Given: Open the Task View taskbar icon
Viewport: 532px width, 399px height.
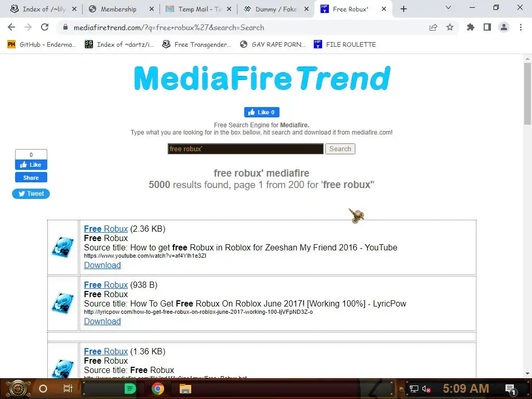Looking at the screenshot, I should pyautogui.click(x=68, y=389).
